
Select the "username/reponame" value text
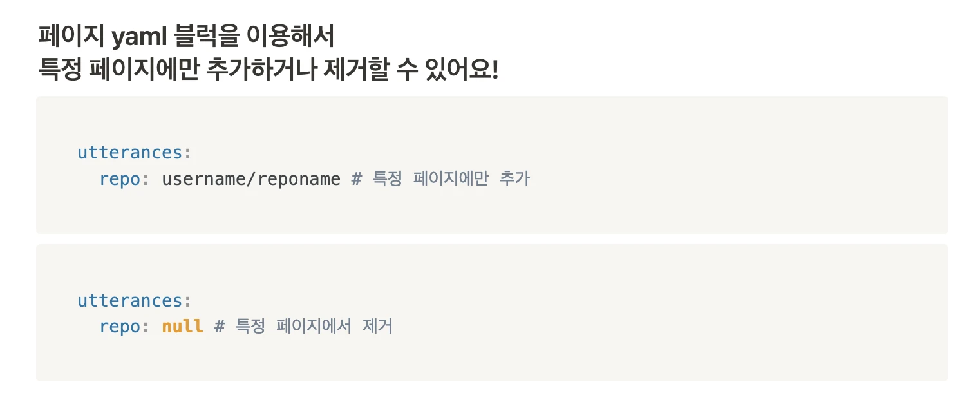(250, 178)
